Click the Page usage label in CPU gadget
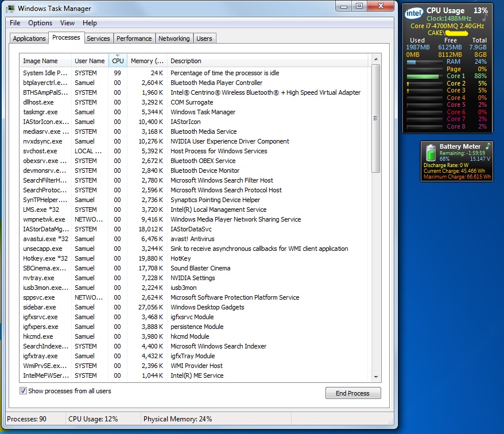Screen dimensions: 504x434 [453, 69]
